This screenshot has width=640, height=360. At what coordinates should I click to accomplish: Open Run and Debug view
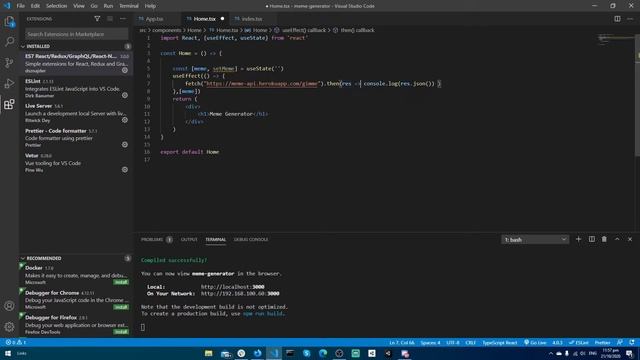tap(9, 83)
